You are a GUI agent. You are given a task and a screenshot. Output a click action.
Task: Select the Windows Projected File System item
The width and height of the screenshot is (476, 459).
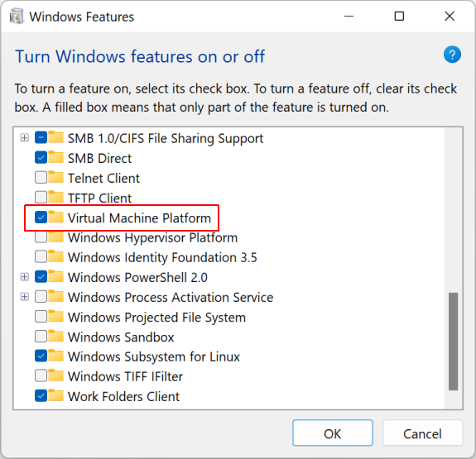click(x=156, y=318)
